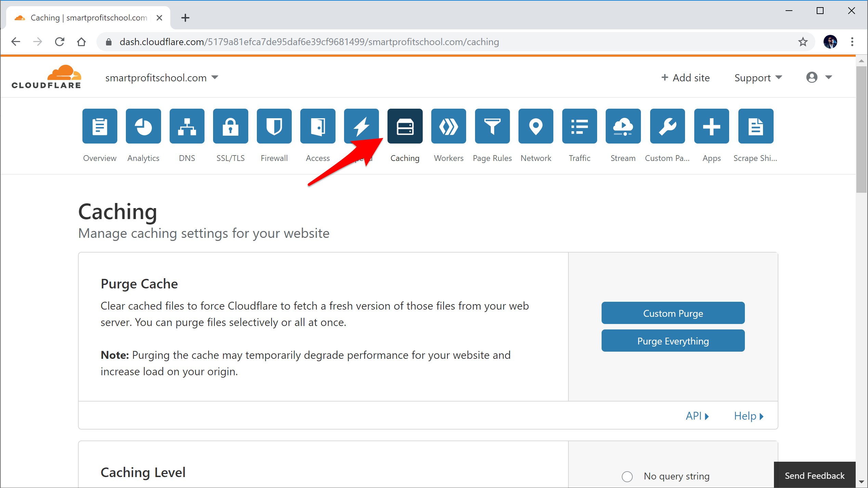
Task: Switch to the Page Rules tab label
Action: (492, 158)
